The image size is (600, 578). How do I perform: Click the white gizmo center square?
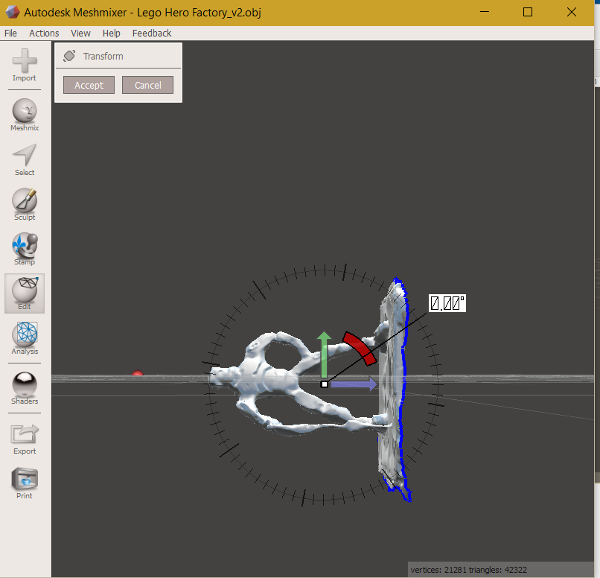pyautogui.click(x=324, y=384)
